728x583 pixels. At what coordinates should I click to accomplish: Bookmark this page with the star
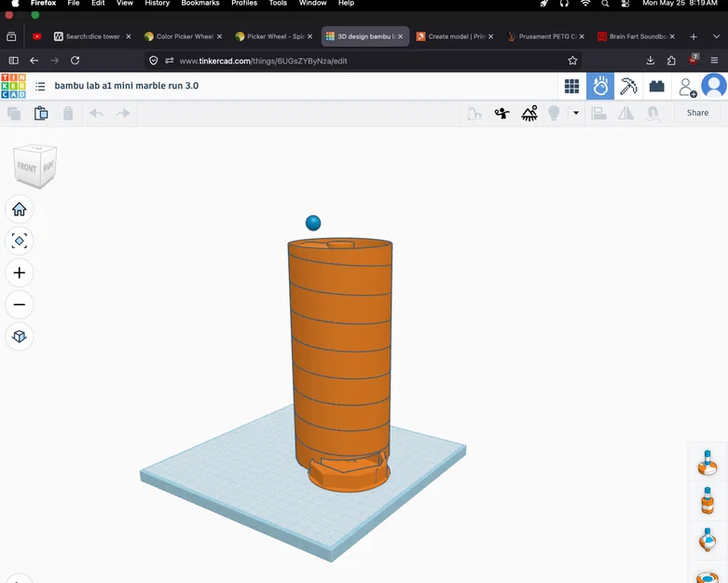[572, 61]
